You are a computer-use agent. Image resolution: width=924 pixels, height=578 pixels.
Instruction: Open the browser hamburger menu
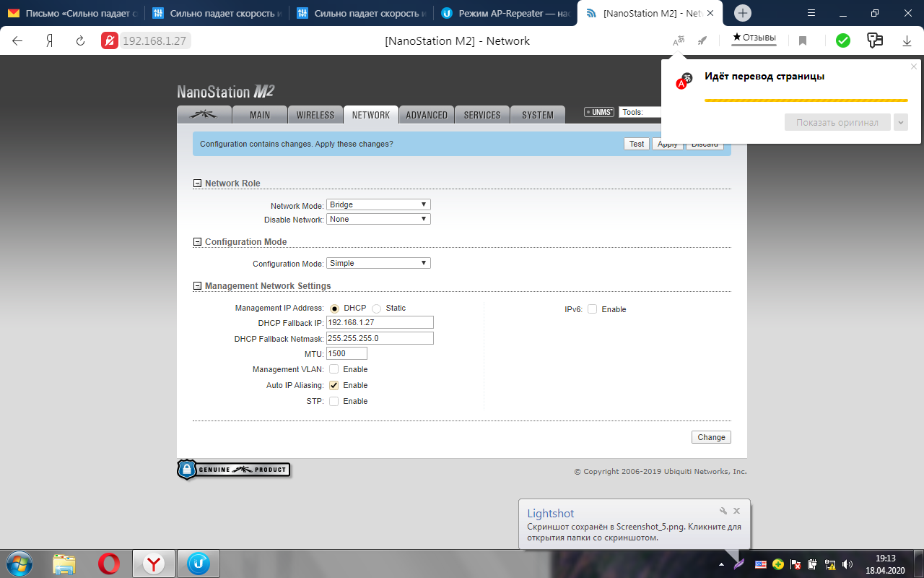(811, 13)
